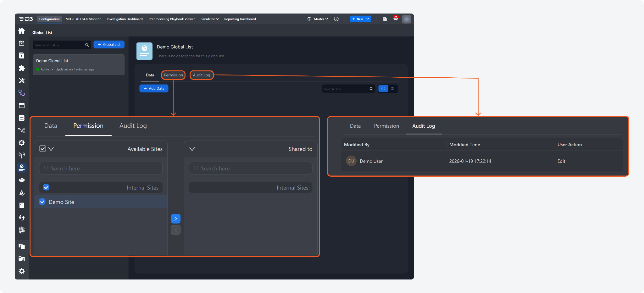644x293 pixels.
Task: Uncheck the Demo Site checkbox
Action: click(42, 202)
